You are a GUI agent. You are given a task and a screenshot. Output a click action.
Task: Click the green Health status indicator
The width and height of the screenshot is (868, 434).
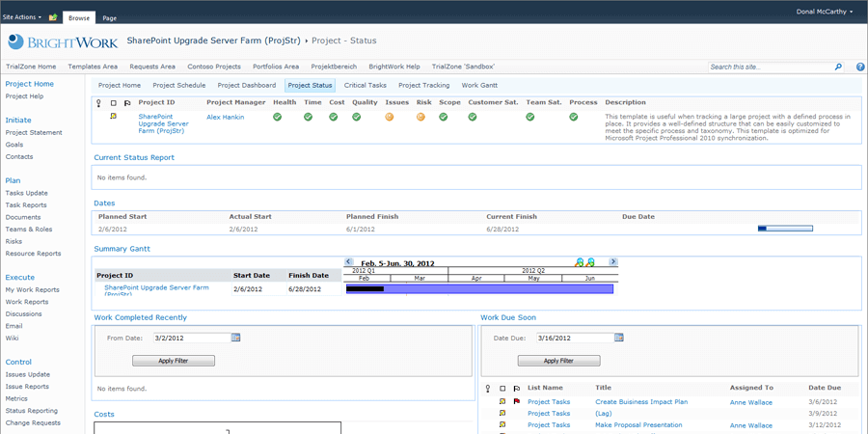coord(278,117)
